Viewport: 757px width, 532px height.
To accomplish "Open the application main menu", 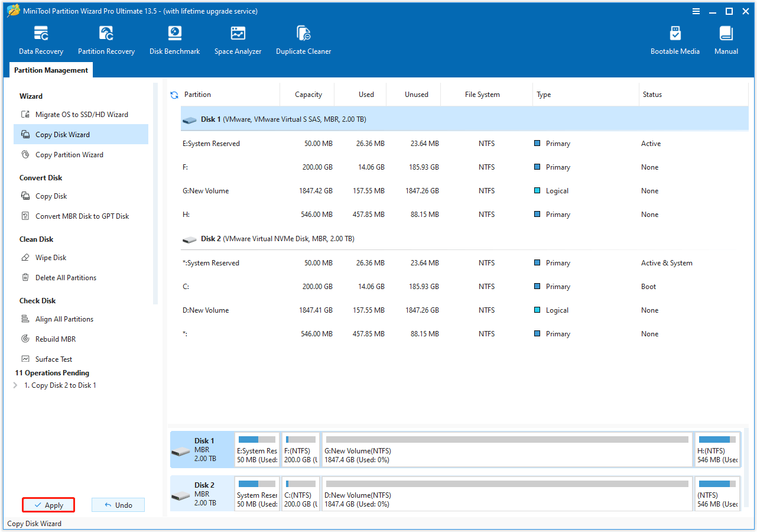I will (x=696, y=11).
